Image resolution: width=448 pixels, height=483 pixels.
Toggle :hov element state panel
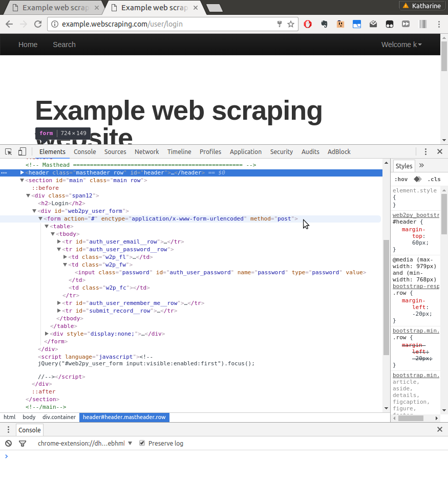(x=401, y=179)
